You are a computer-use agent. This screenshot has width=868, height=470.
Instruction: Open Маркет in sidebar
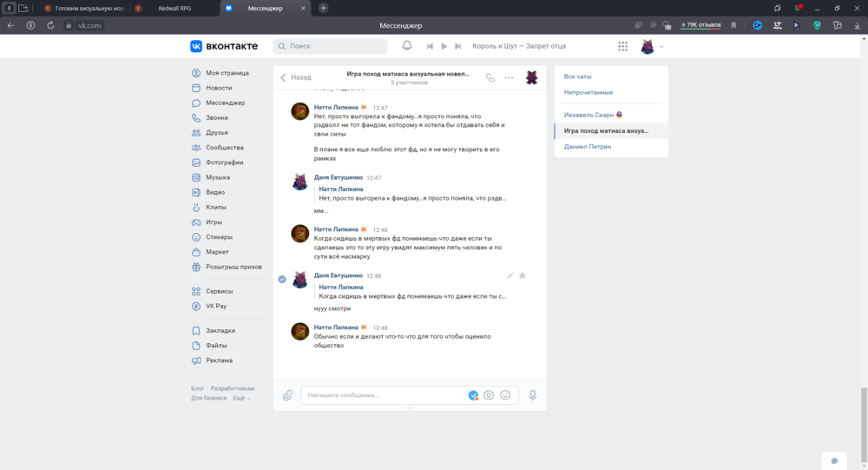[210, 252]
